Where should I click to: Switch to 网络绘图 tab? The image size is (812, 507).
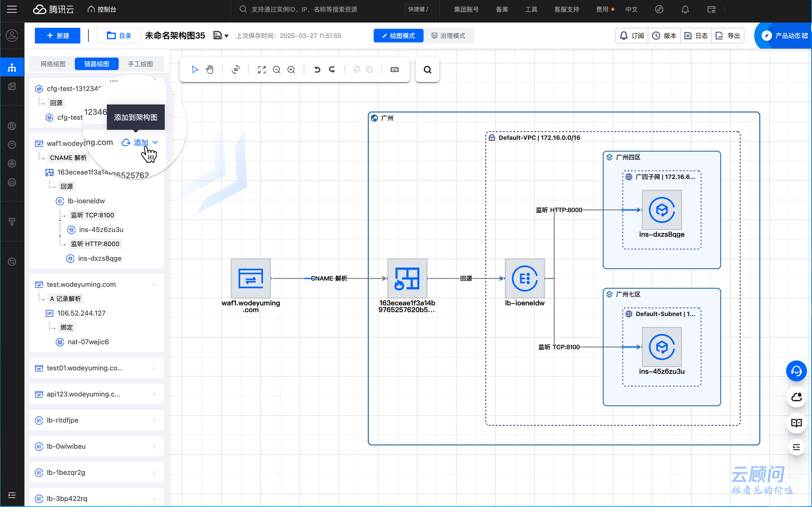(53, 64)
